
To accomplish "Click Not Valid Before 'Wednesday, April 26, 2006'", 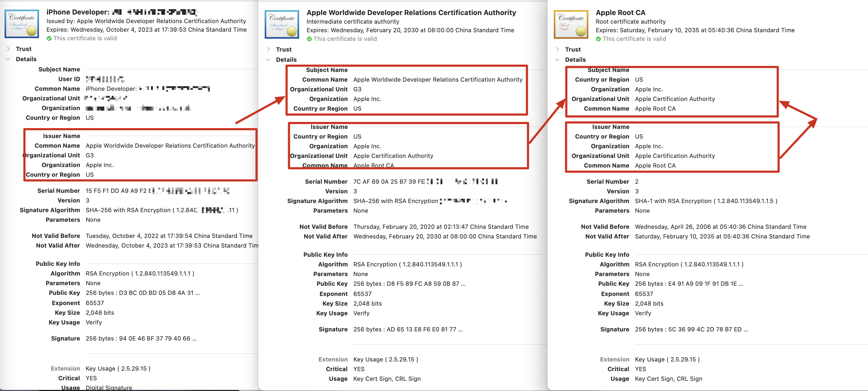I will coord(720,227).
